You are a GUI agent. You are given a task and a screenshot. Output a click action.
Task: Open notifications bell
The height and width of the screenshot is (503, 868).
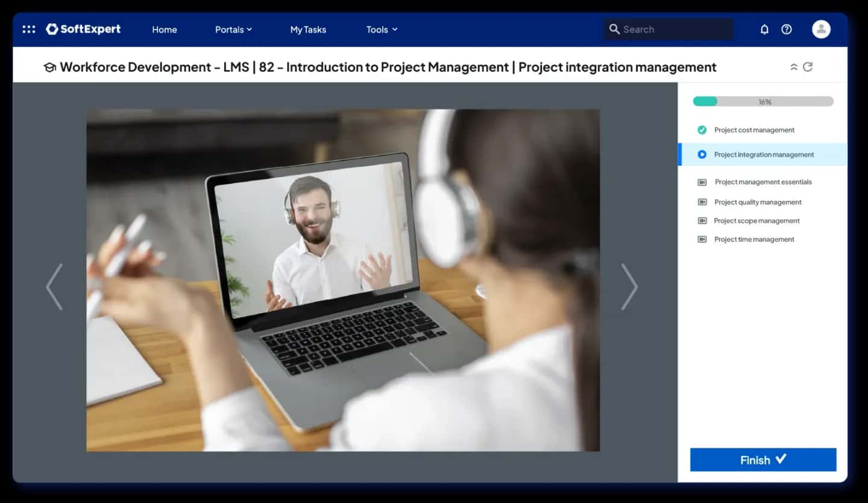pos(764,29)
